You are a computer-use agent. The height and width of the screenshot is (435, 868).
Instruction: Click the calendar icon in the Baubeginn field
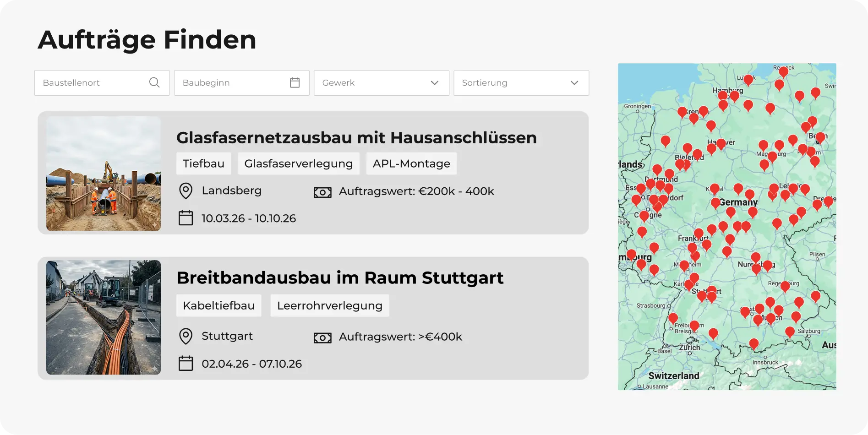(x=294, y=82)
